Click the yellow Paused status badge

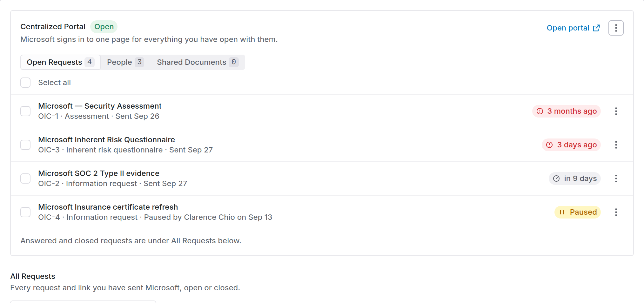pos(577,212)
